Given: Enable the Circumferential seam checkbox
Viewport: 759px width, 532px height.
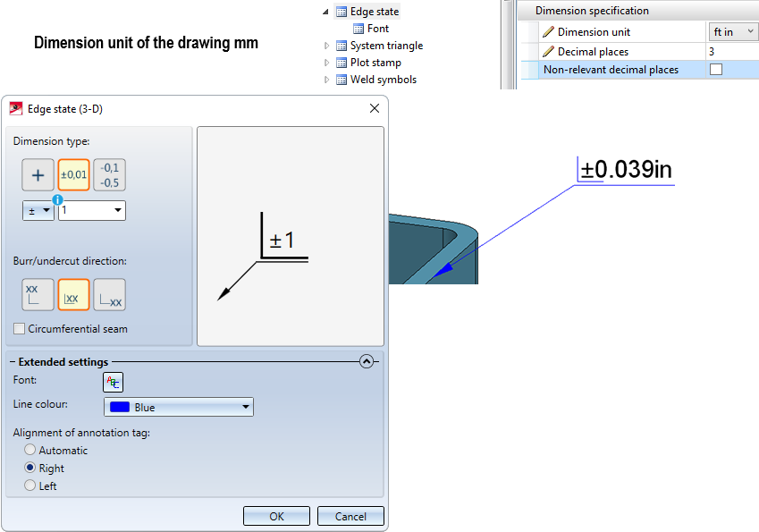Looking at the screenshot, I should 20,329.
